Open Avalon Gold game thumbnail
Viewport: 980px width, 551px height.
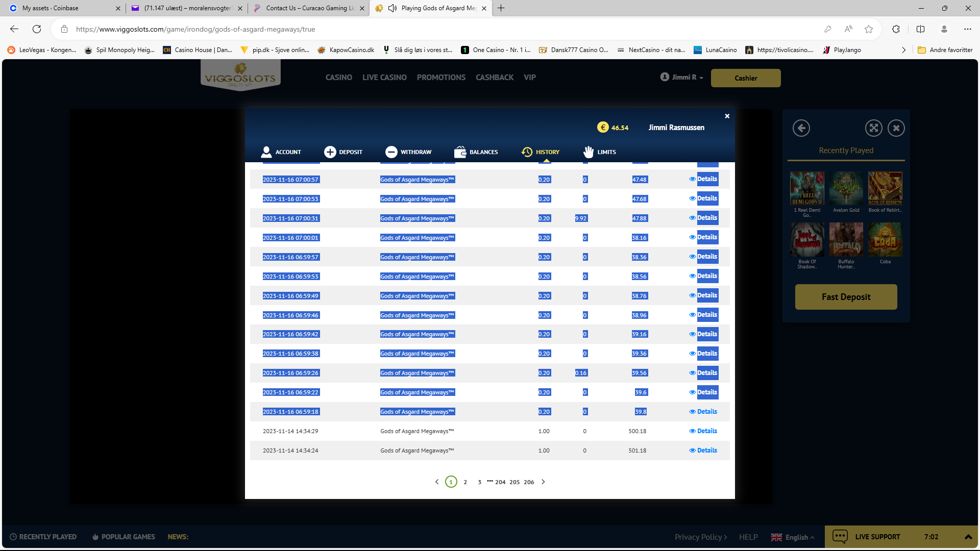click(x=846, y=188)
